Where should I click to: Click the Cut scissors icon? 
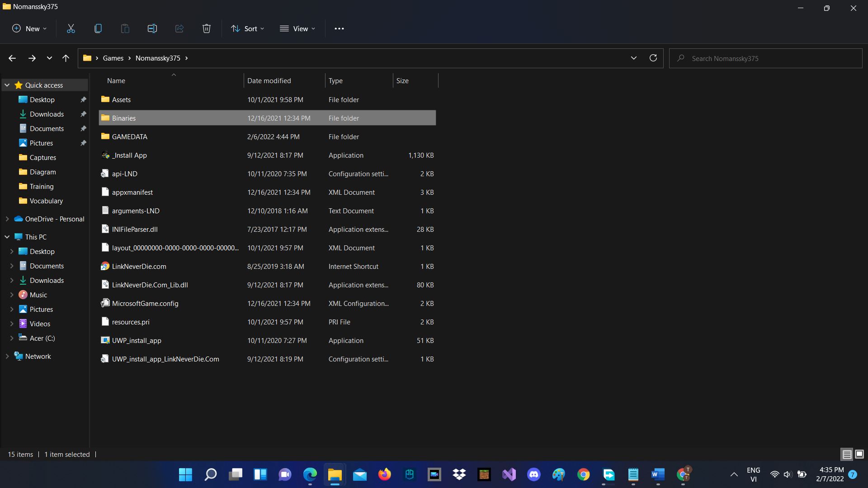coord(71,28)
